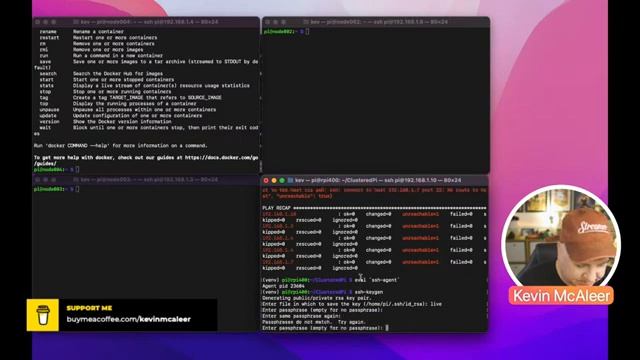Focus the title bar of ssh pi@192.168.1.10 window

[x=375, y=180]
